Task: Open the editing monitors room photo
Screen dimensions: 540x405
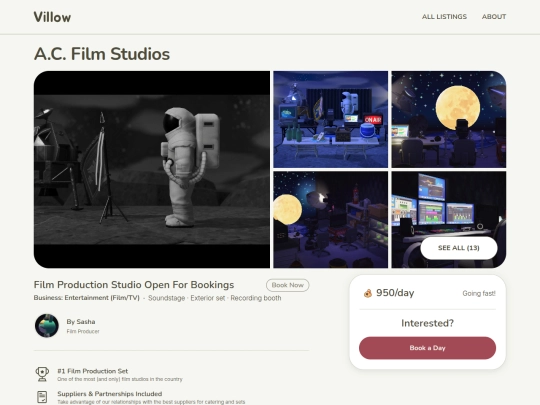Action: (449, 207)
